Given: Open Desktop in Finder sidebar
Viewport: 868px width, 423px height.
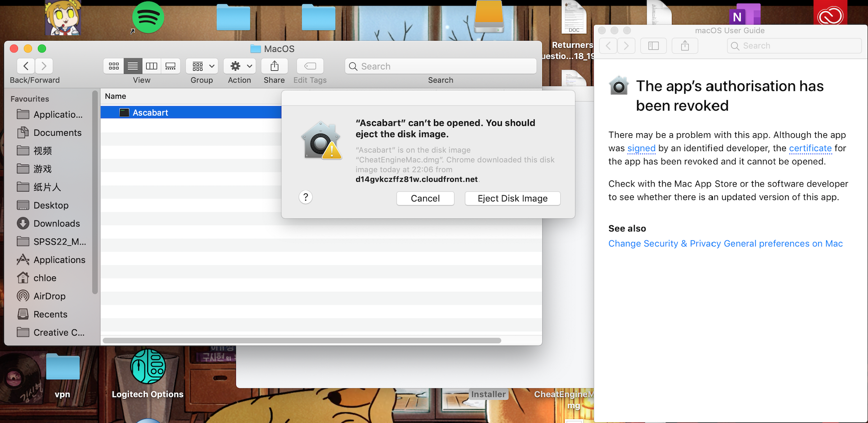Looking at the screenshot, I should click(43, 205).
